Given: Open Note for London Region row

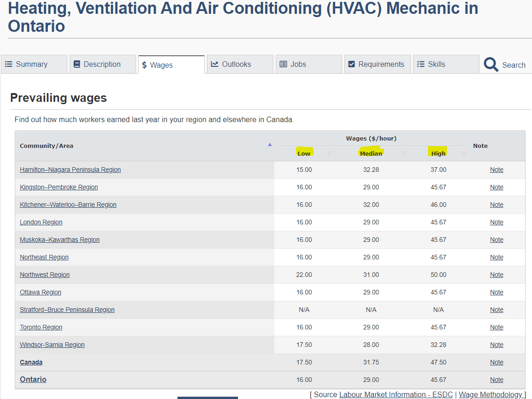Looking at the screenshot, I should click(497, 222).
